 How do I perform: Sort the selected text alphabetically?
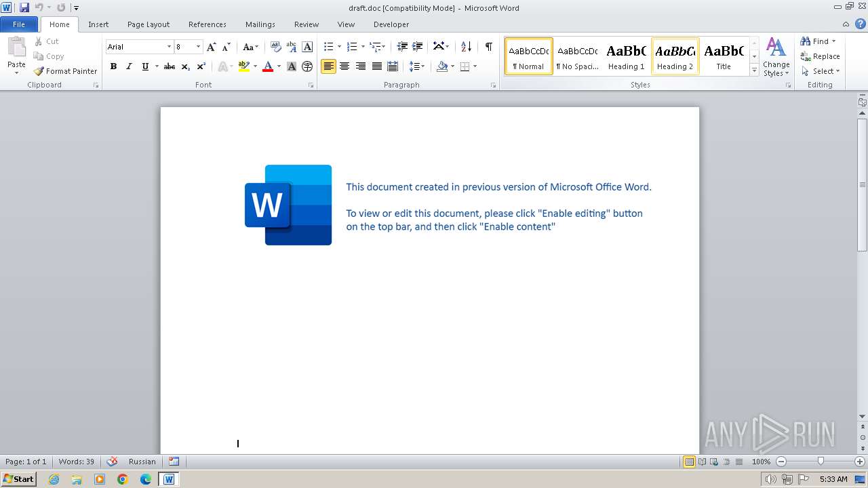(x=466, y=47)
